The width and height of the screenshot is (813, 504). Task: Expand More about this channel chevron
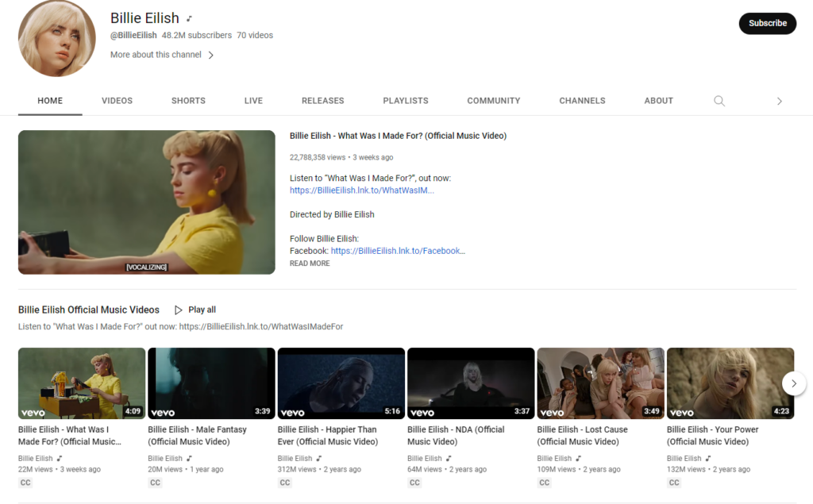(x=210, y=55)
